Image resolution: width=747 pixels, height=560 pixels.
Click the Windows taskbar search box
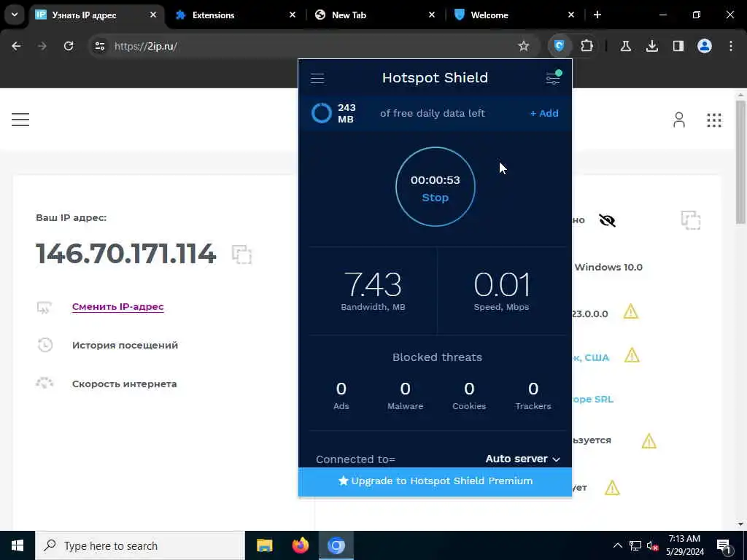click(139, 545)
